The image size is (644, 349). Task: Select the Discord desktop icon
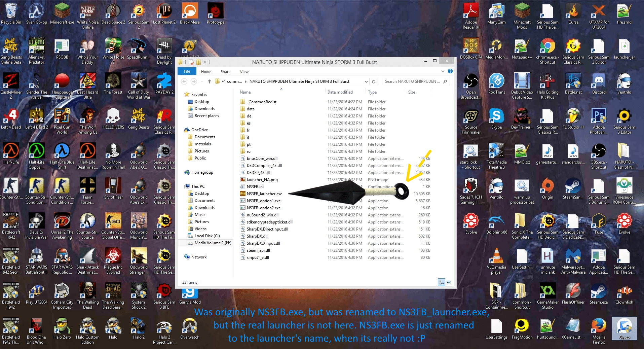click(x=599, y=83)
